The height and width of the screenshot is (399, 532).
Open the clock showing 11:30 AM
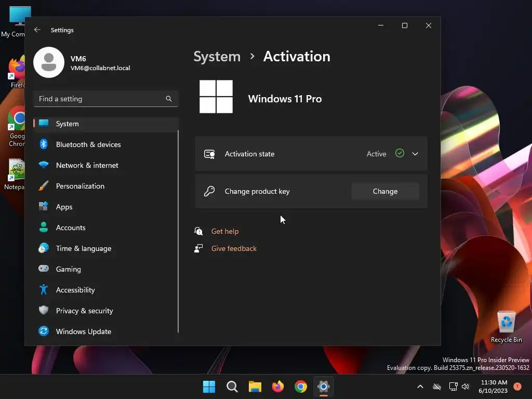pyautogui.click(x=494, y=387)
